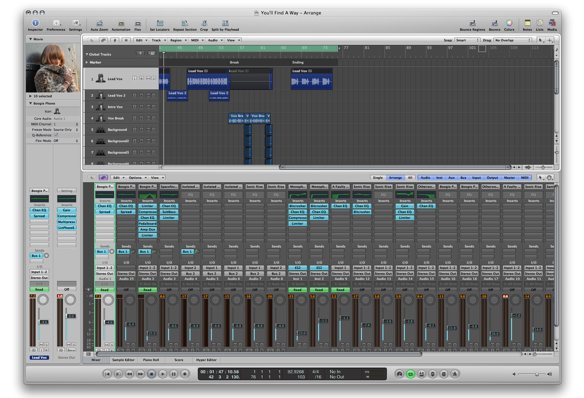The height and width of the screenshot is (398, 584).
Task: Toggle the Arrange mixer view button
Action: click(x=395, y=178)
